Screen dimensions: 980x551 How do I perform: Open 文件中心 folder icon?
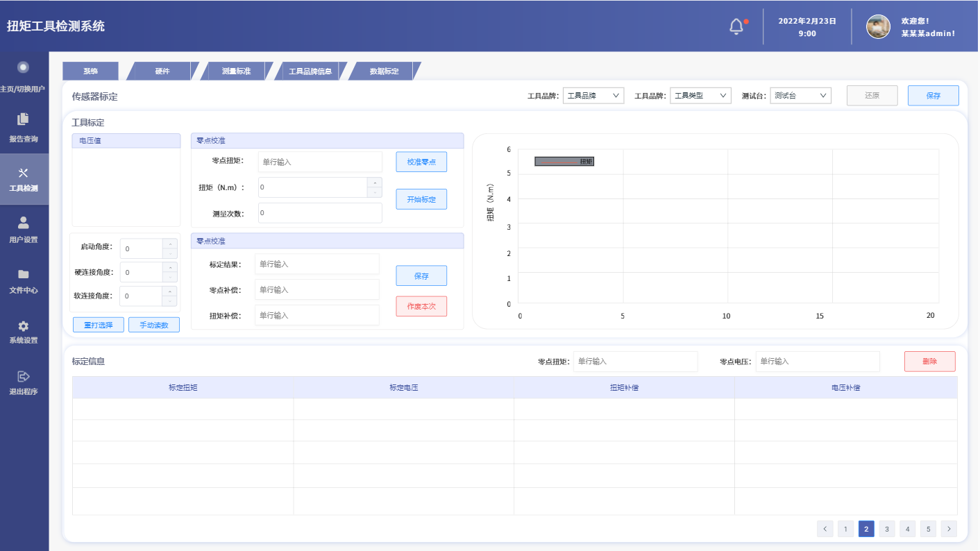[x=24, y=274]
